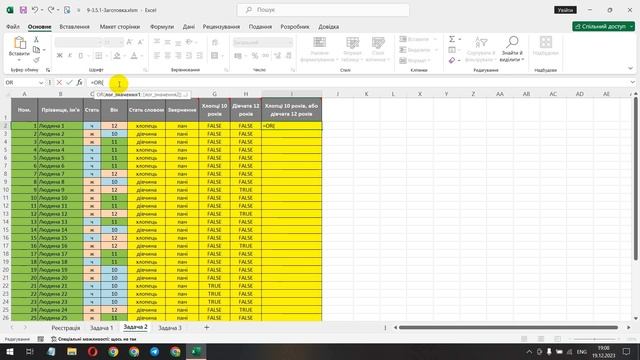
Task: Click the Redo arrow icon
Action: tap(51, 10)
